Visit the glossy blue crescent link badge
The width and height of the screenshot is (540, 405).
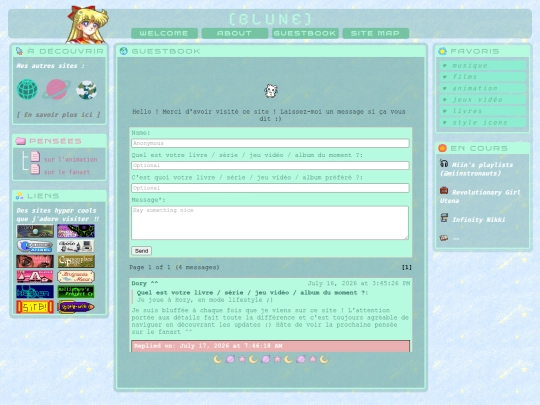click(x=35, y=246)
